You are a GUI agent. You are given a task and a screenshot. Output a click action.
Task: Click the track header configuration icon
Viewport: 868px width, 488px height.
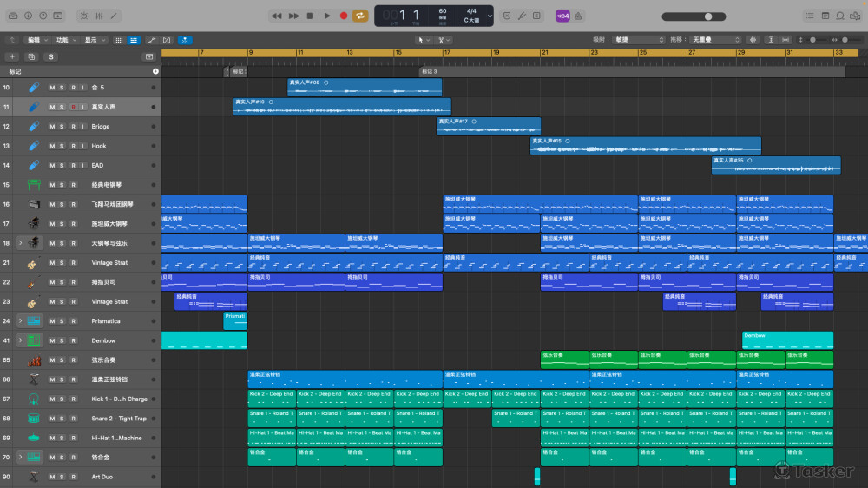tap(149, 56)
